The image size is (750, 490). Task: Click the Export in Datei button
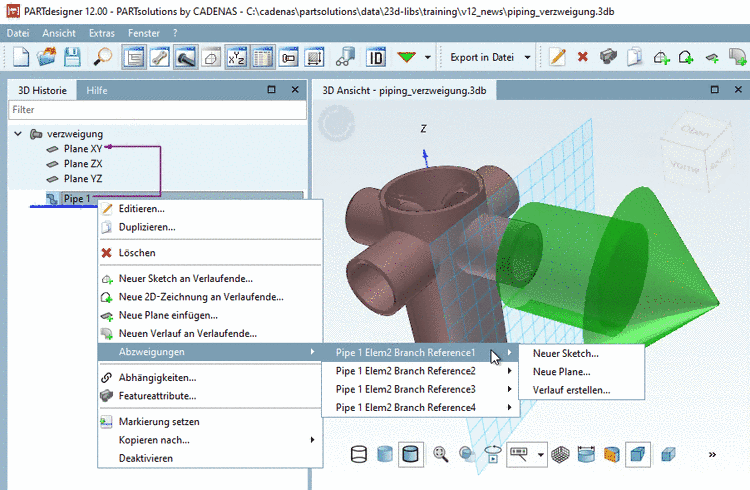click(482, 57)
